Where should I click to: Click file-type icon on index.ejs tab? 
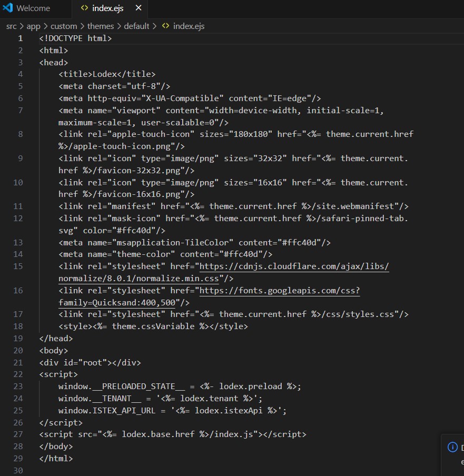[x=84, y=8]
